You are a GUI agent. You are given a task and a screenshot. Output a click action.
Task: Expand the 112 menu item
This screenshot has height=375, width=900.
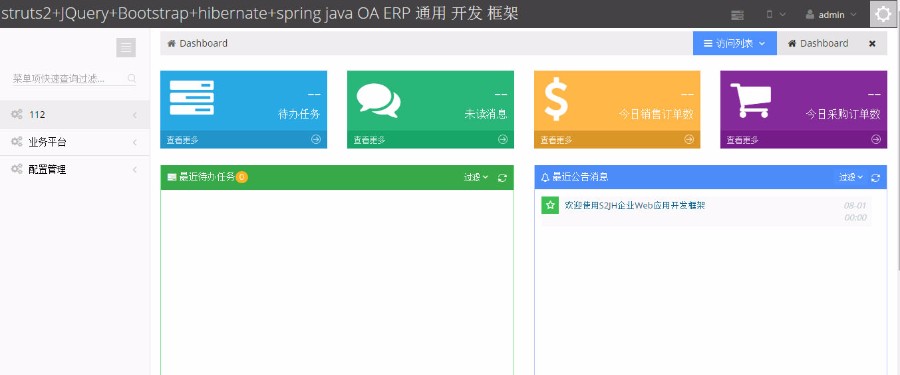click(75, 115)
